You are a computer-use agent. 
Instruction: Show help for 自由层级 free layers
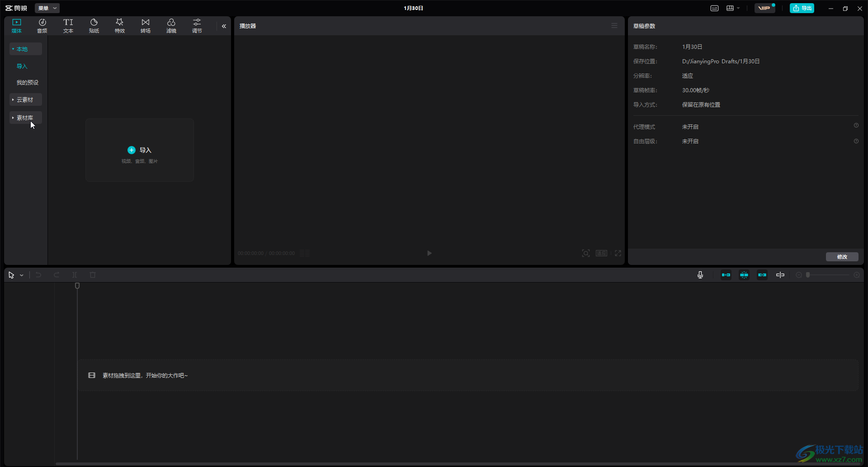[856, 142]
